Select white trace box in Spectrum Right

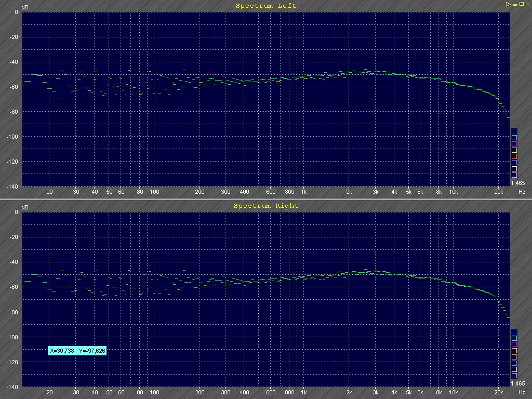(514, 369)
